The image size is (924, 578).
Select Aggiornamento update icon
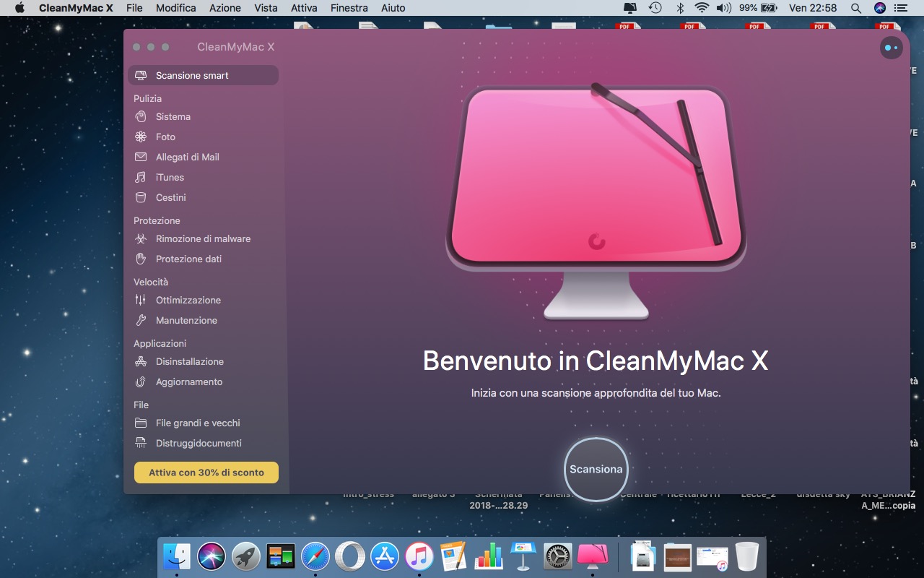pyautogui.click(x=141, y=381)
